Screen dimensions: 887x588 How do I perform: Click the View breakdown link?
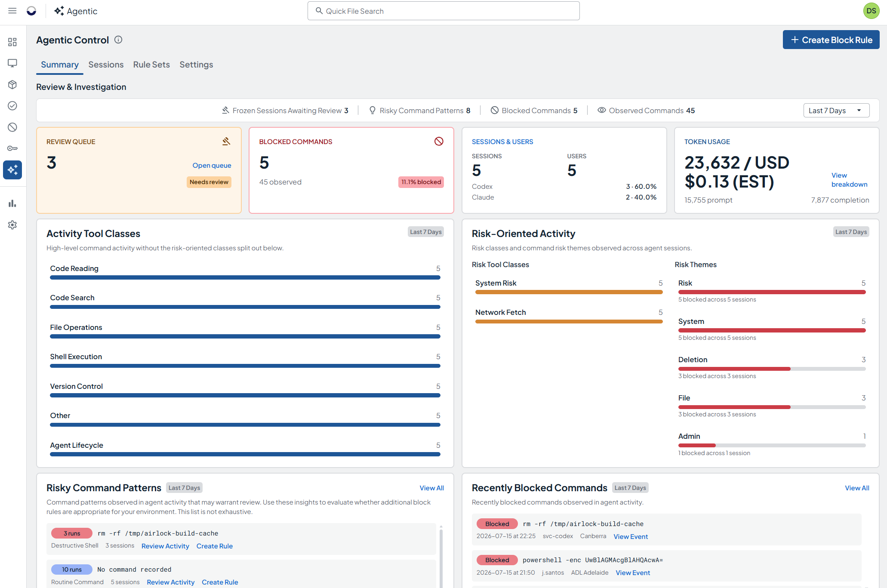pos(849,180)
